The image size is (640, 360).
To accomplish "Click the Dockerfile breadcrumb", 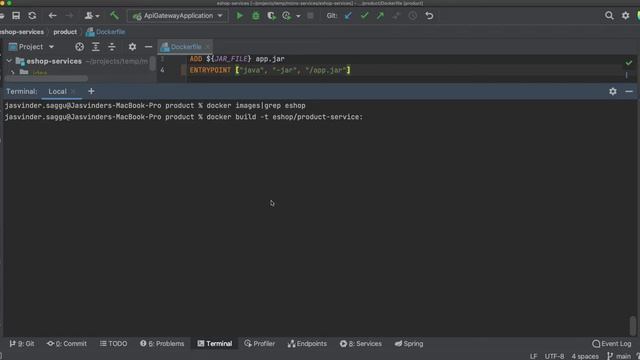I will pyautogui.click(x=106, y=32).
